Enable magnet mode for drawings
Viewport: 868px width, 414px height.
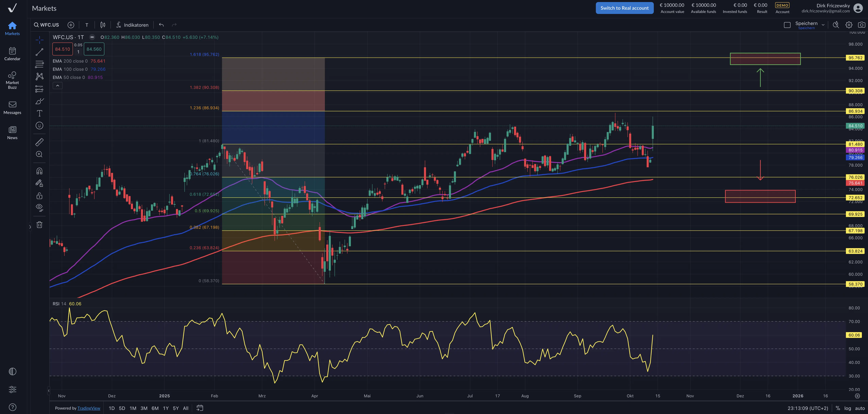tap(39, 171)
